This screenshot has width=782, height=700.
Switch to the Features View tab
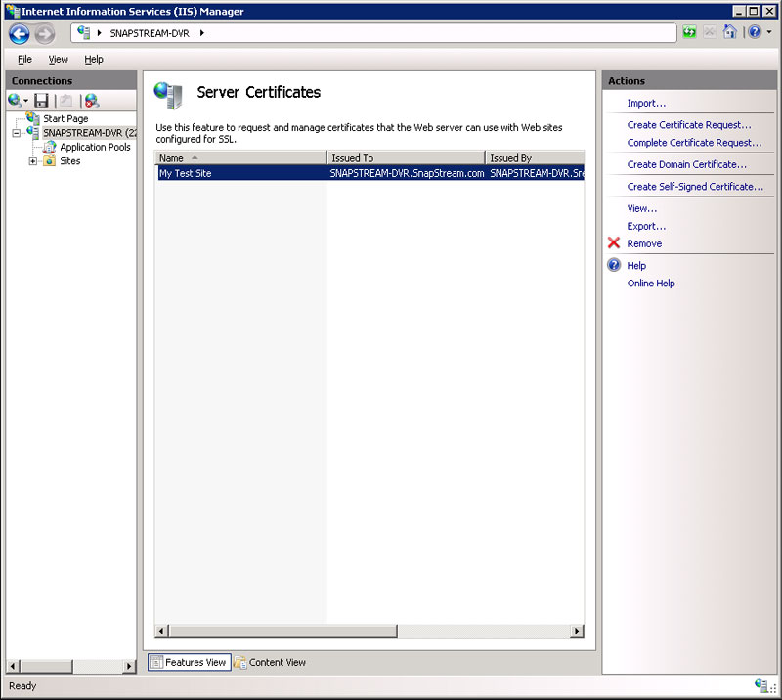tap(190, 662)
